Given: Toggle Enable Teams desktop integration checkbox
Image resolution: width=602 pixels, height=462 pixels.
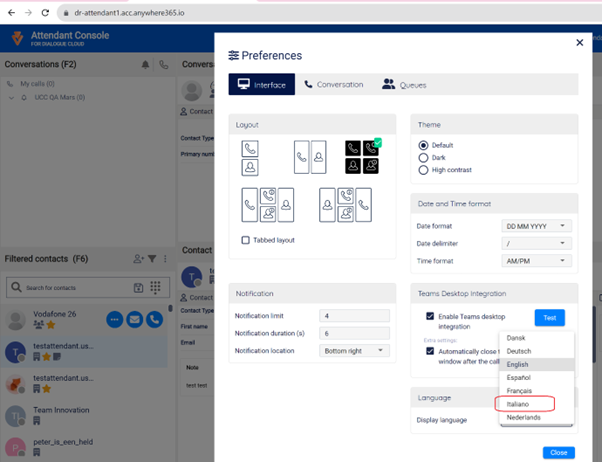Looking at the screenshot, I should click(430, 315).
